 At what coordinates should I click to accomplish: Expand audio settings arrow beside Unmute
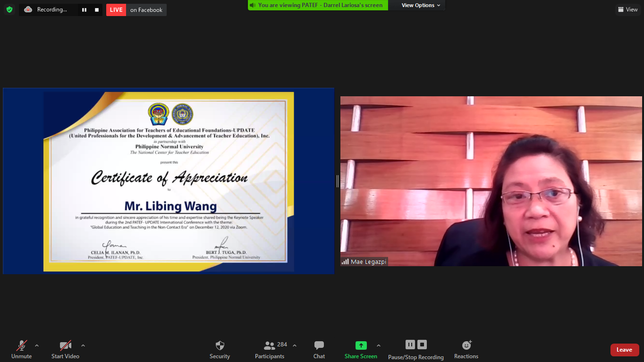[x=37, y=345]
